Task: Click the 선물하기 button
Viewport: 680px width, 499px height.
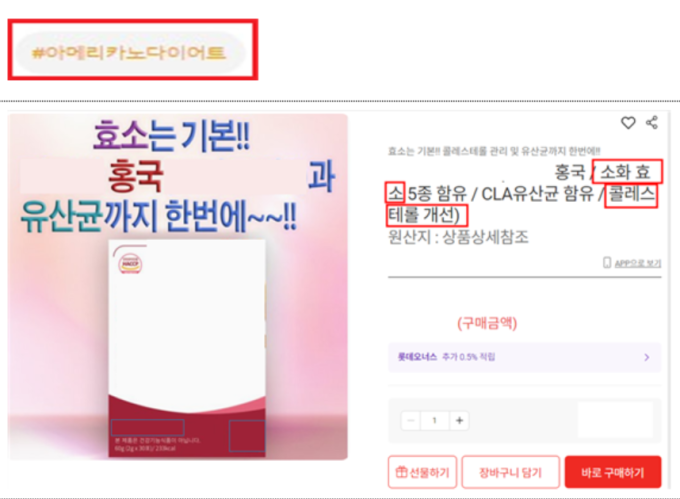Action: click(422, 472)
